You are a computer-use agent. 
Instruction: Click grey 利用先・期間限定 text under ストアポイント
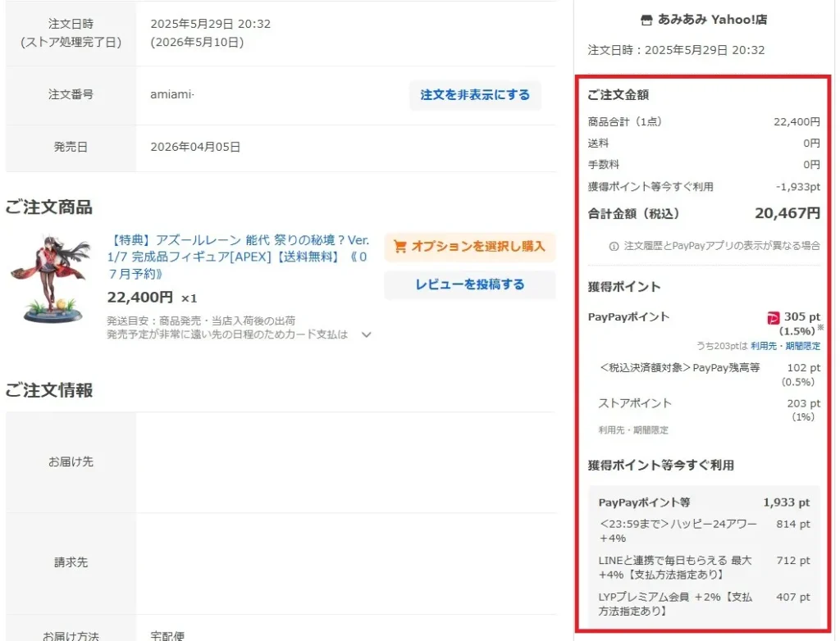[633, 430]
